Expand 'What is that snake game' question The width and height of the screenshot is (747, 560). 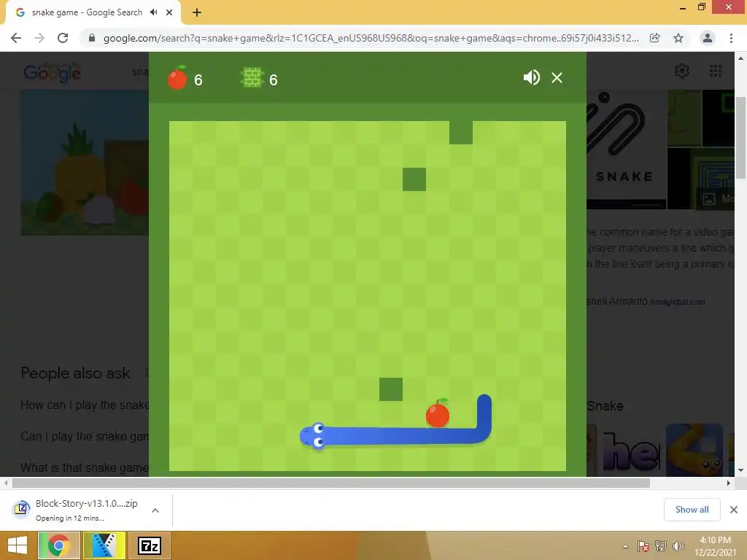(85, 468)
